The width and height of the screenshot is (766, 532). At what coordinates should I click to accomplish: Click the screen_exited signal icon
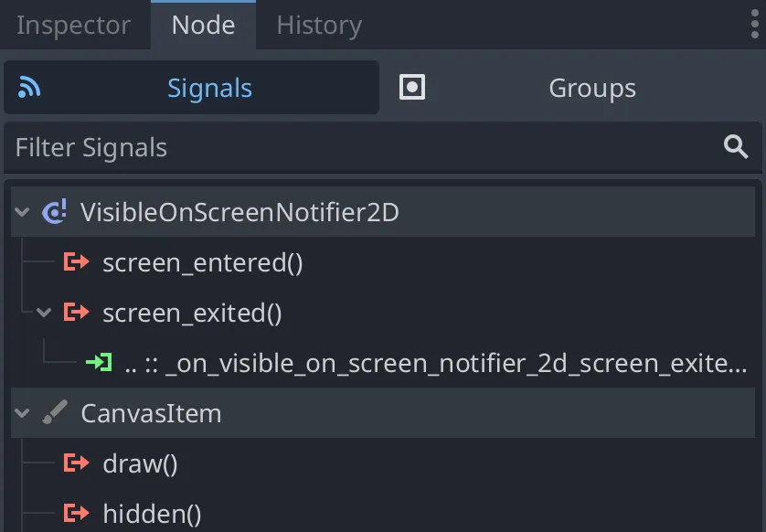(76, 314)
